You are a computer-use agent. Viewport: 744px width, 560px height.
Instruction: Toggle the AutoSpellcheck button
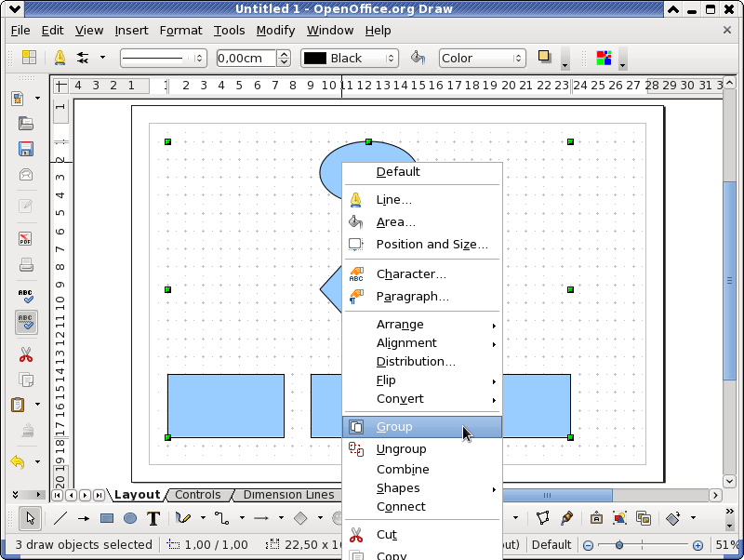26,322
